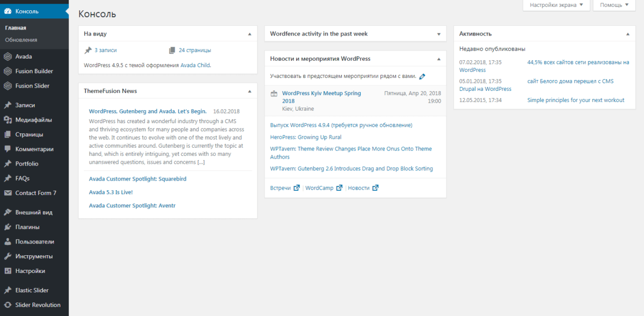Open Avada Customer Spotlight: Aventr link
644x316 pixels.
click(x=132, y=205)
